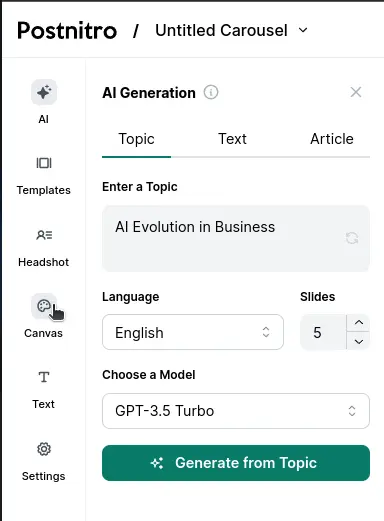The width and height of the screenshot is (384, 521).
Task: Select the Text tool icon in sidebar
Action: 44,377
